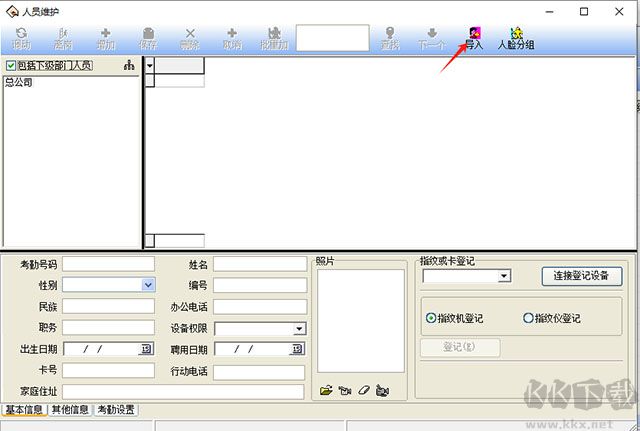Open the 性别 dropdown

(148, 285)
